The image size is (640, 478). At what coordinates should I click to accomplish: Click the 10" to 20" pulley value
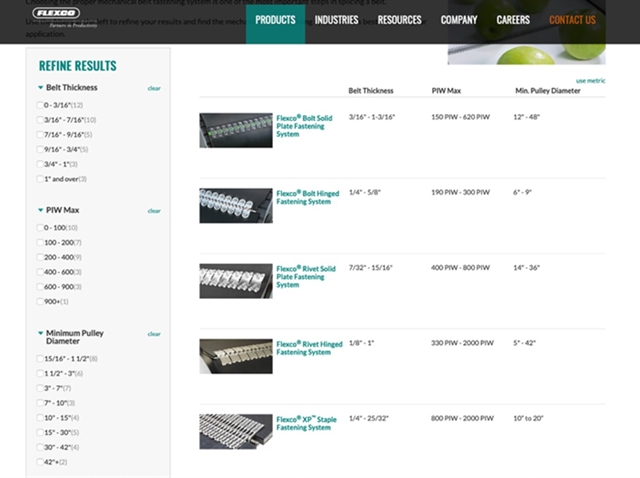coord(528,418)
